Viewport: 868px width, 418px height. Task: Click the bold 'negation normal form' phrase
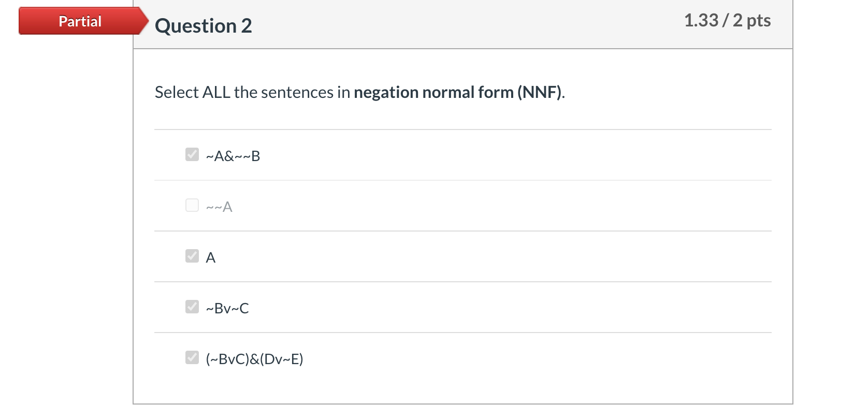coord(434,92)
